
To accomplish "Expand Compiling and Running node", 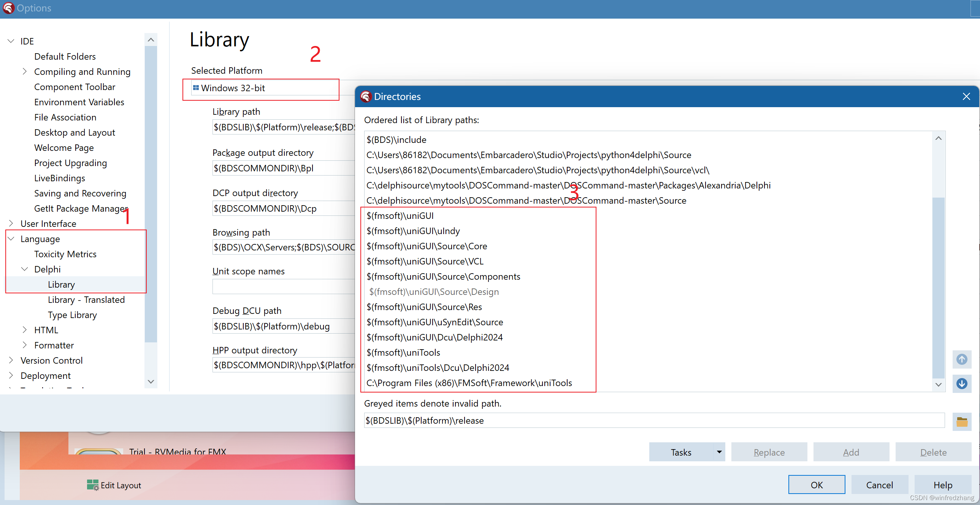I will pyautogui.click(x=25, y=71).
